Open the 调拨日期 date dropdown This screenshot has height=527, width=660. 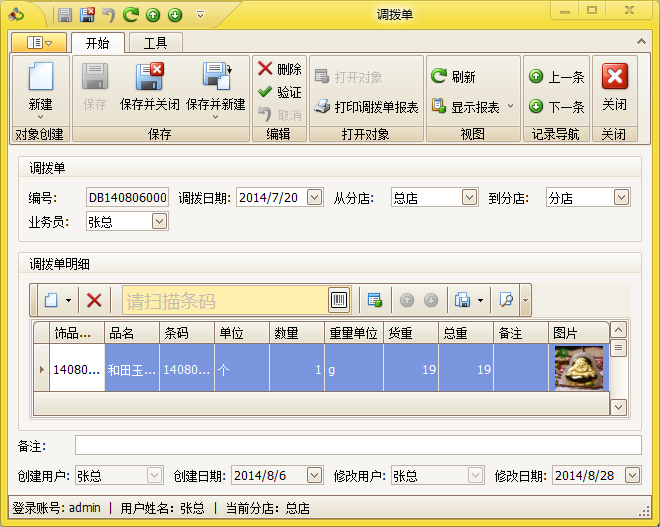coord(314,197)
